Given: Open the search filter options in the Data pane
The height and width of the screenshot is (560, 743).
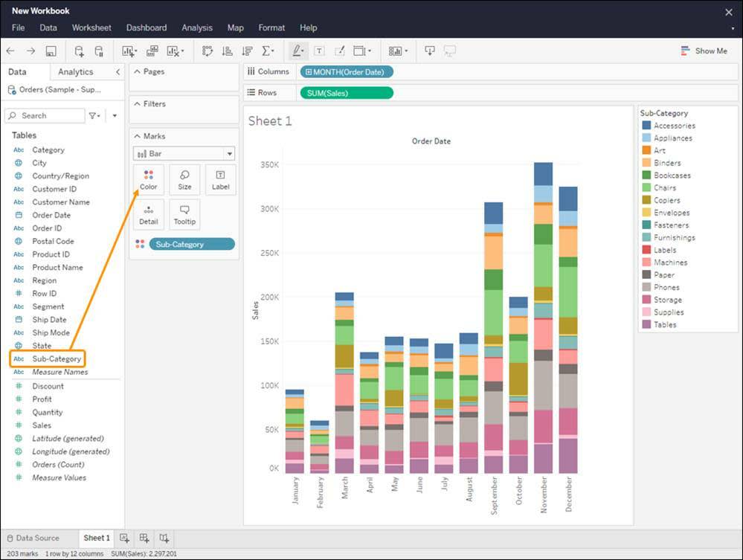Looking at the screenshot, I should 94,115.
